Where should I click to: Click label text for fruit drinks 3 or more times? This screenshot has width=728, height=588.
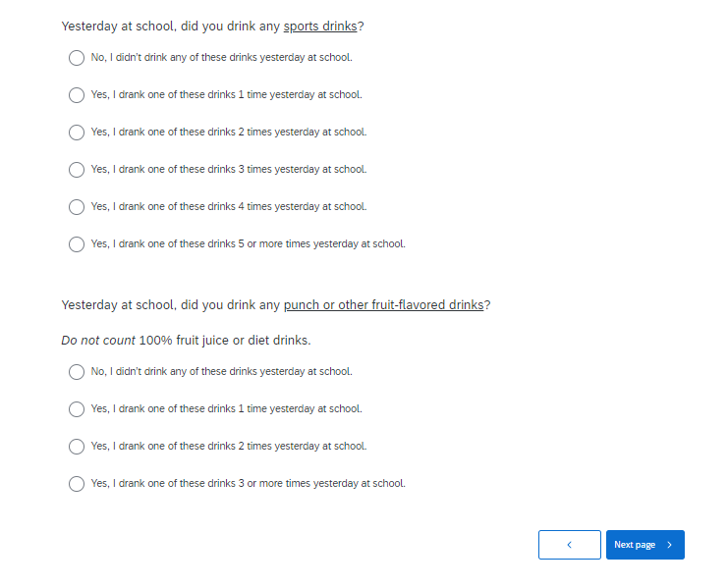[x=248, y=484]
